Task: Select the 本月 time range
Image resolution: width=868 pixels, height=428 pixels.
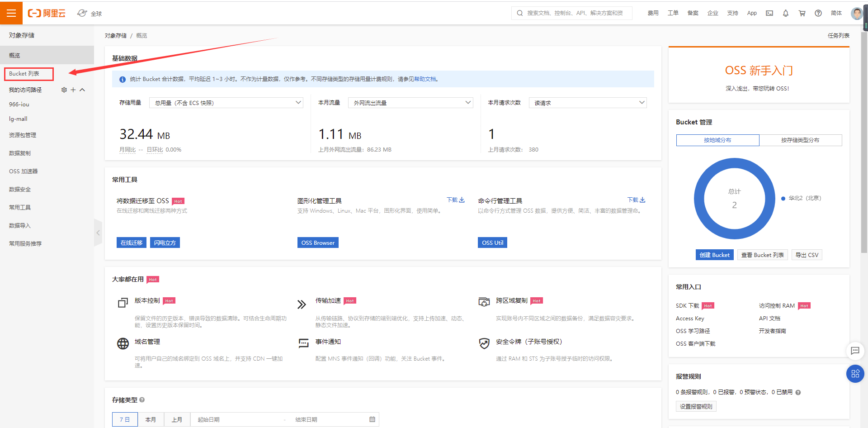Action: coord(151,419)
